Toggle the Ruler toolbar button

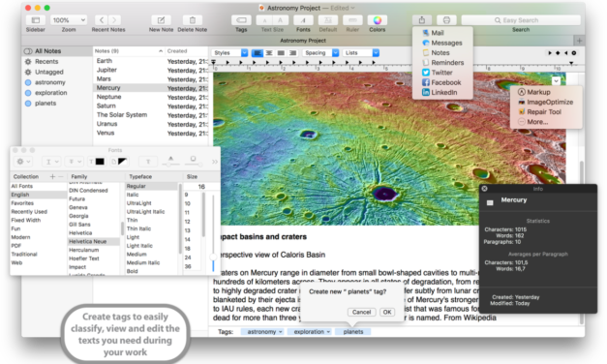tap(352, 20)
